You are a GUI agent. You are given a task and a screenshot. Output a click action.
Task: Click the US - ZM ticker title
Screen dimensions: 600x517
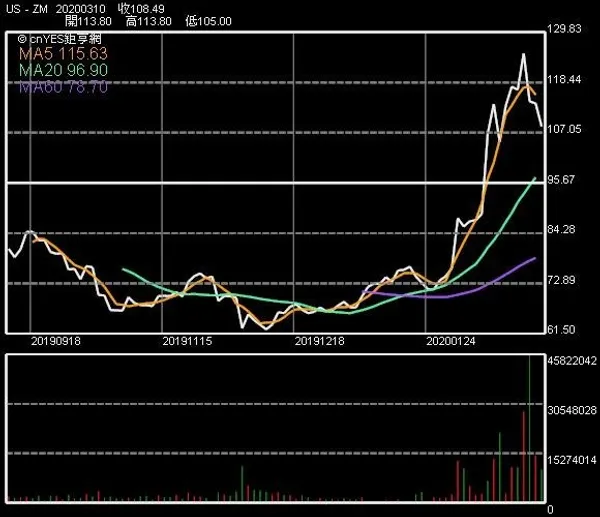coord(26,9)
